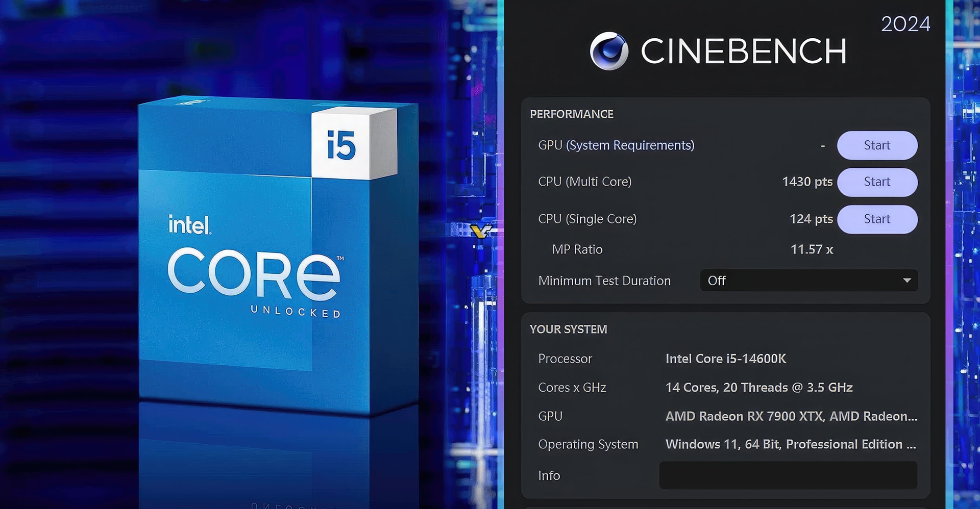
Task: Click the 11.57 x MP Ratio value
Action: 812,249
